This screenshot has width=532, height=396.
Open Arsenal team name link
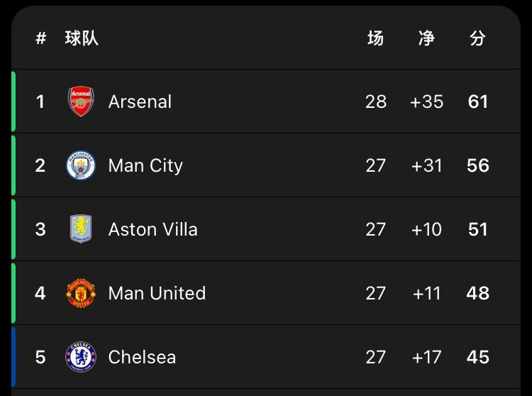(x=140, y=101)
